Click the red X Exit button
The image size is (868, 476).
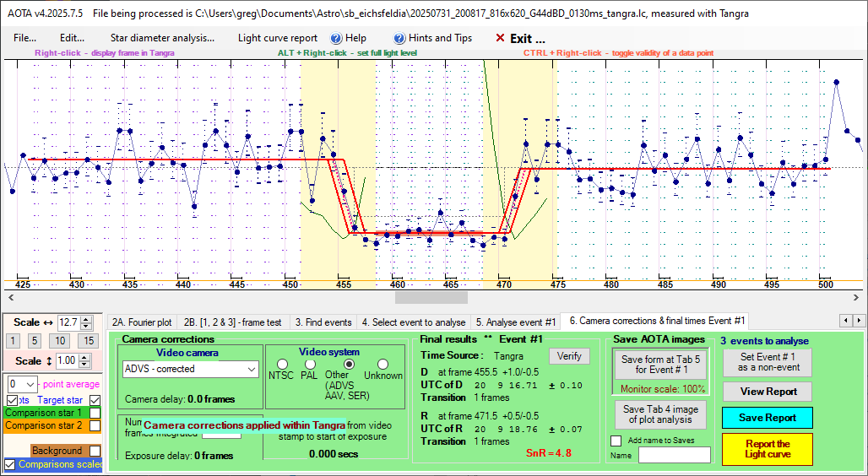click(521, 38)
